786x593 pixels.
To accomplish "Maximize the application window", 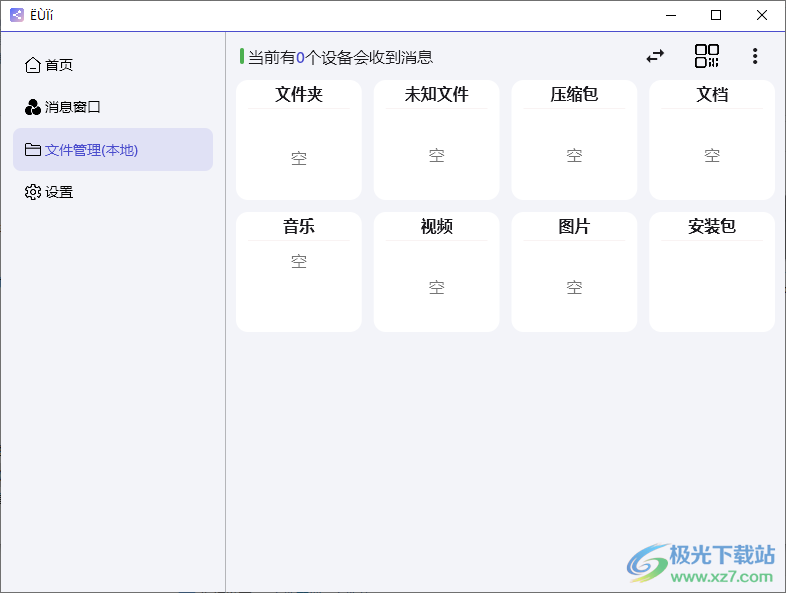I will [x=716, y=16].
